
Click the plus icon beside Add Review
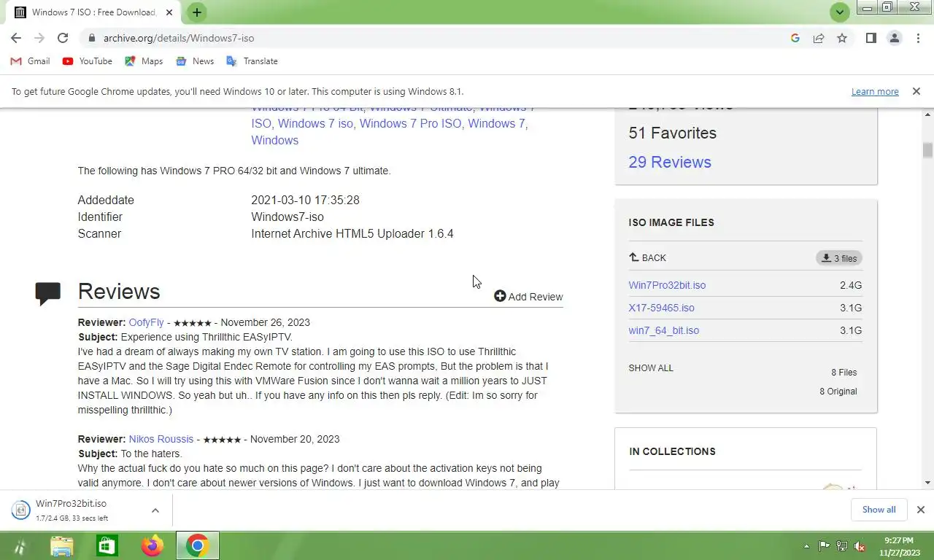tap(500, 296)
